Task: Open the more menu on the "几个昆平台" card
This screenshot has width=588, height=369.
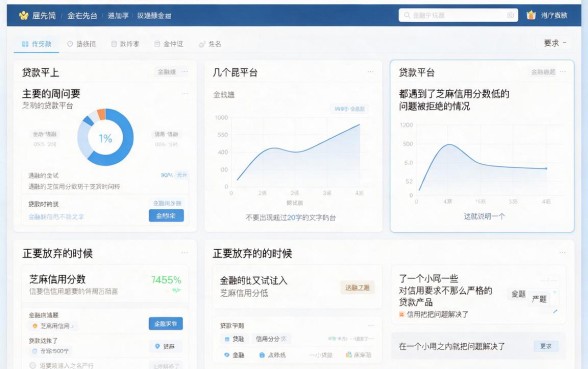Action: click(370, 72)
